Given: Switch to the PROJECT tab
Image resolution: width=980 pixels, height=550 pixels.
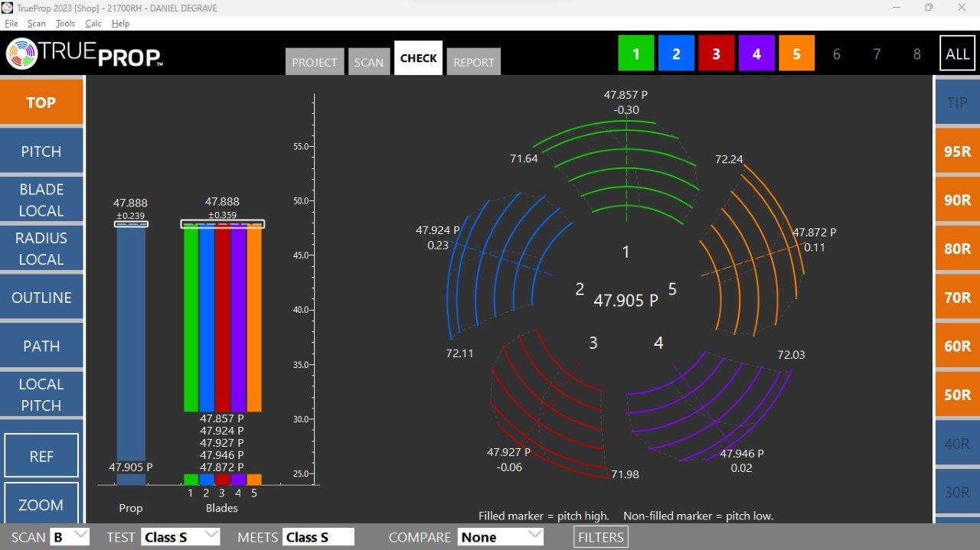Looking at the screenshot, I should tap(314, 63).
